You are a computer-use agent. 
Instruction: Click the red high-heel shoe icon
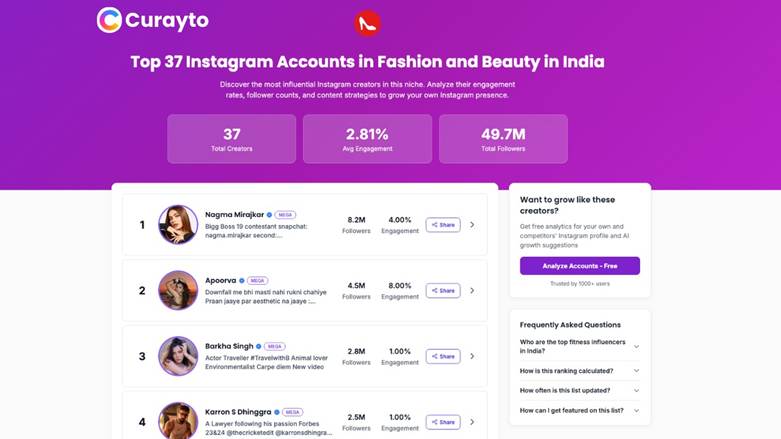click(x=367, y=23)
